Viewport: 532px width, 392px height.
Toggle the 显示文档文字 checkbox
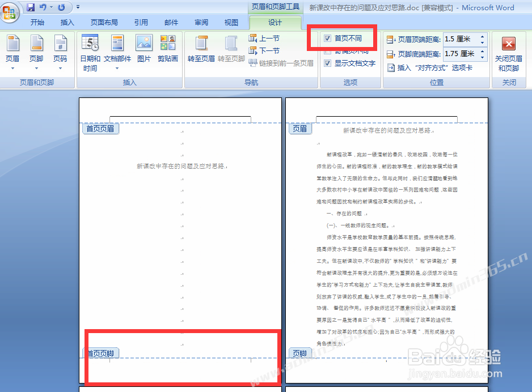point(327,63)
